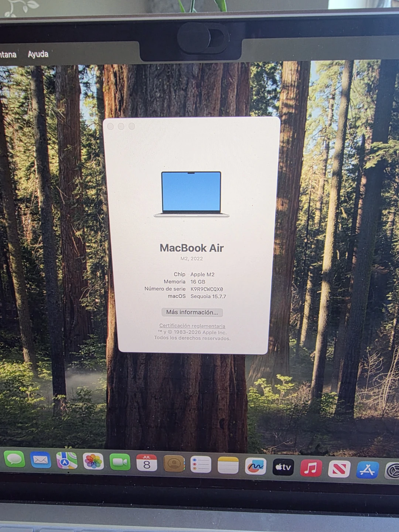
Task: Launch FaceTime from the Dock
Action: [120, 462]
